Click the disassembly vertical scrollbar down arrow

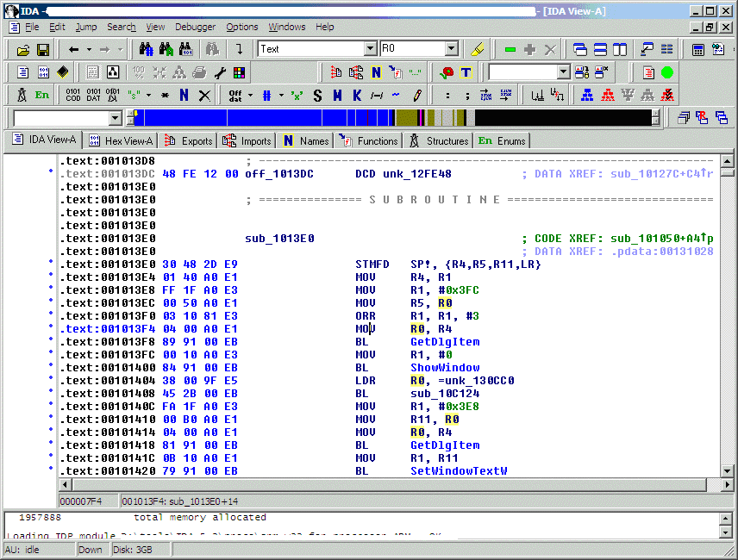click(726, 470)
